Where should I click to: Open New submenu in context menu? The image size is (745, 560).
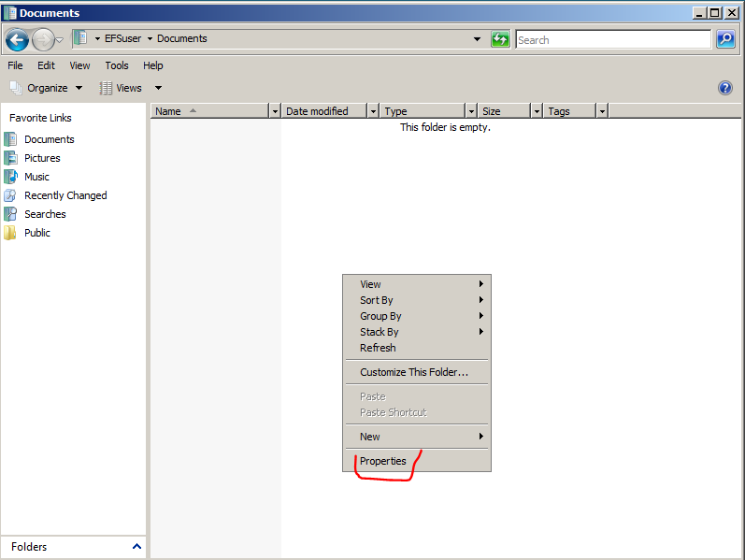pyautogui.click(x=417, y=437)
